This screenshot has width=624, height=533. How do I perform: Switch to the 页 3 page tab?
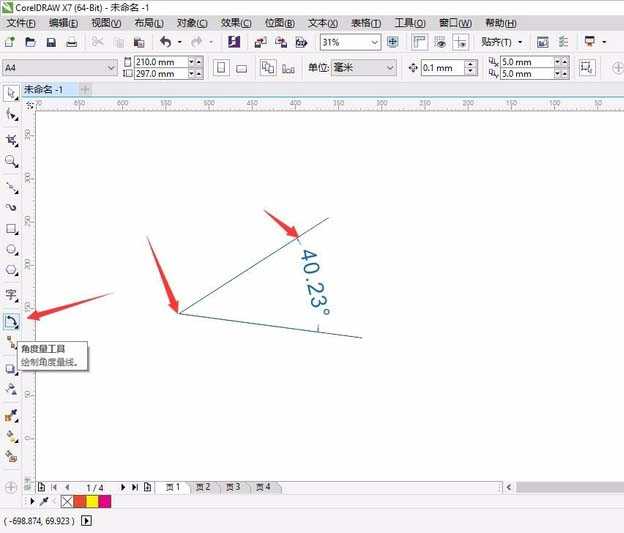point(233,487)
